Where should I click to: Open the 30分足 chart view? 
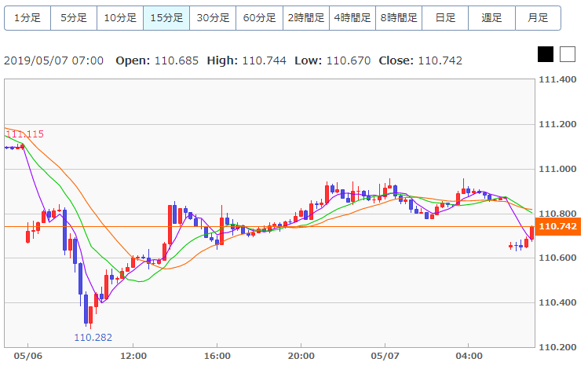point(213,17)
